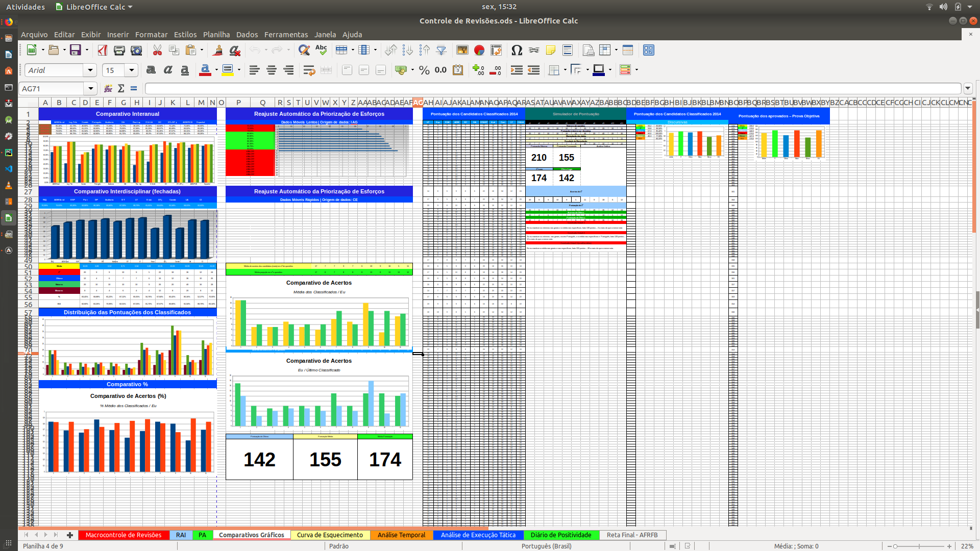Insert image icon
Viewport: 980px width, 551px height.
point(462,50)
